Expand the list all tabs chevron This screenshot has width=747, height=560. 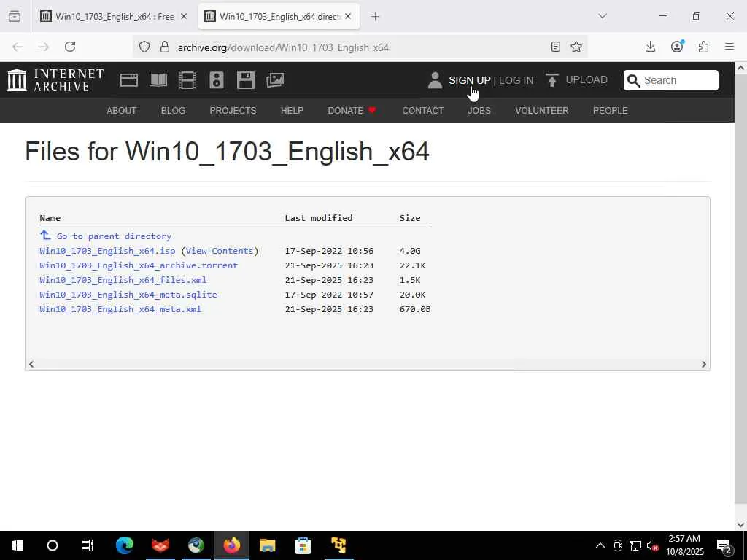(603, 16)
